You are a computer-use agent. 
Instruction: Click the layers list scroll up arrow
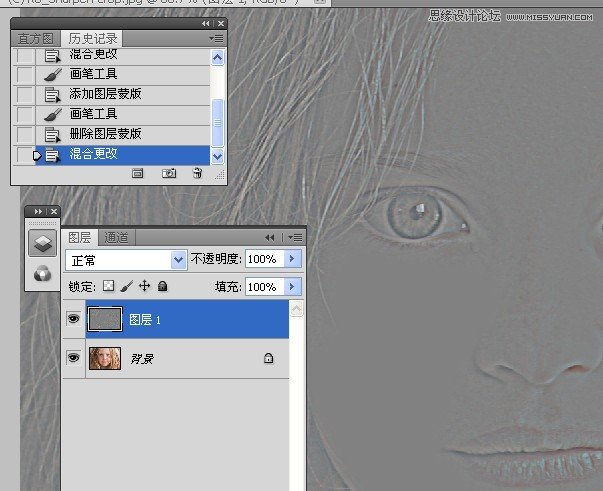pos(297,309)
